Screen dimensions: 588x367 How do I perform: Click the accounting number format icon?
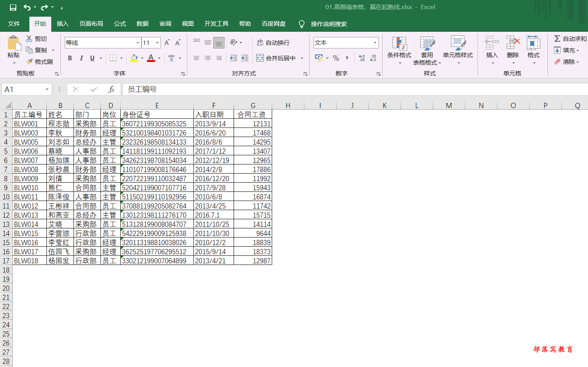(319, 58)
